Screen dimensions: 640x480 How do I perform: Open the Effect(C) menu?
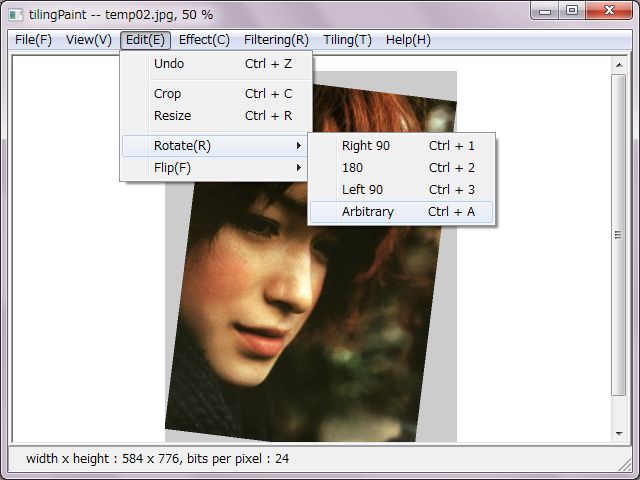(x=204, y=40)
